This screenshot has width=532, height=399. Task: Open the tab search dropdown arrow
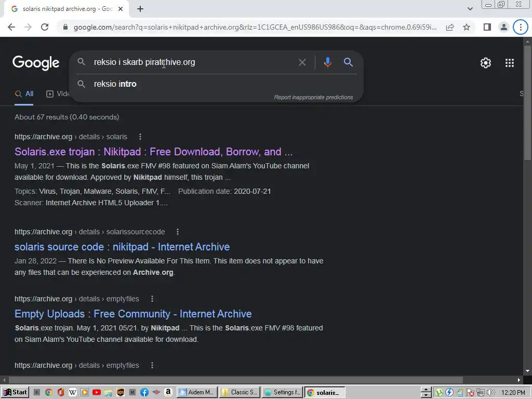[x=470, y=9]
